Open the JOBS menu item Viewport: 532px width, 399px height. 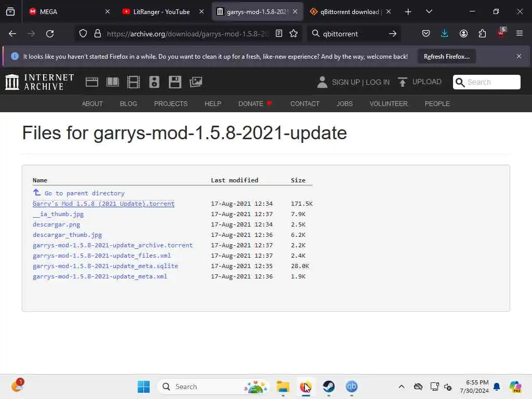pyautogui.click(x=345, y=104)
